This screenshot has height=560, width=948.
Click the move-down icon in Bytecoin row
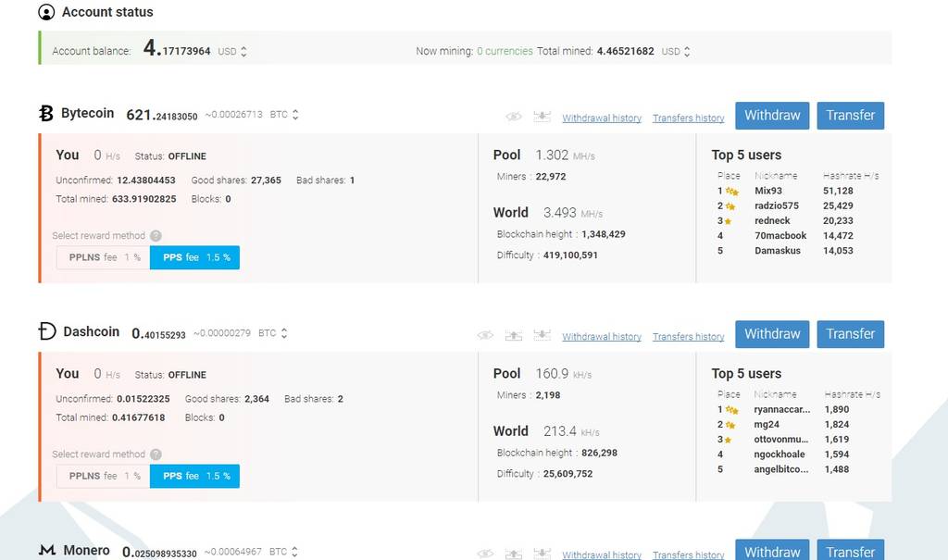point(542,116)
